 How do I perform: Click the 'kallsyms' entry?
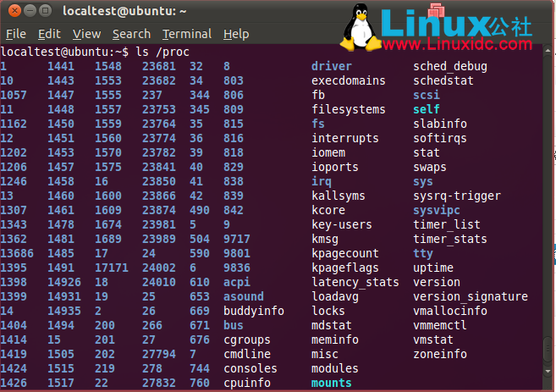(x=338, y=196)
